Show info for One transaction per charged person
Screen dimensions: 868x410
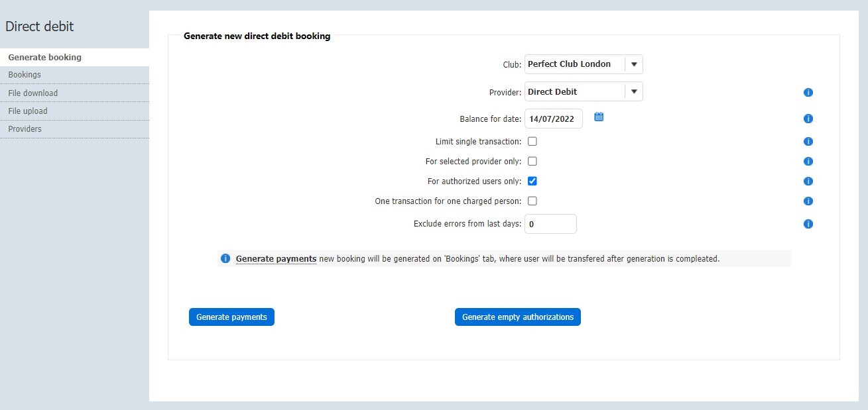808,201
